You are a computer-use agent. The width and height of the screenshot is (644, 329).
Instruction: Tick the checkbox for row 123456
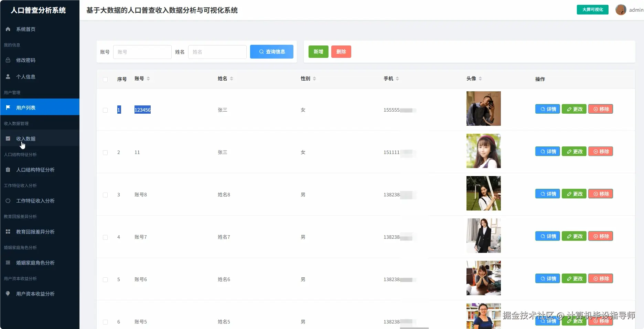tap(105, 110)
